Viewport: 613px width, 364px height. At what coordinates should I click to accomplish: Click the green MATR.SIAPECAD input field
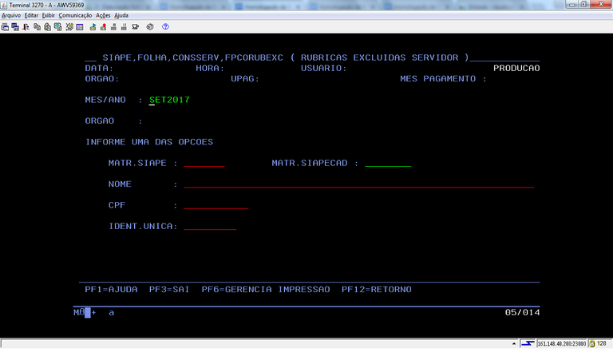[387, 163]
